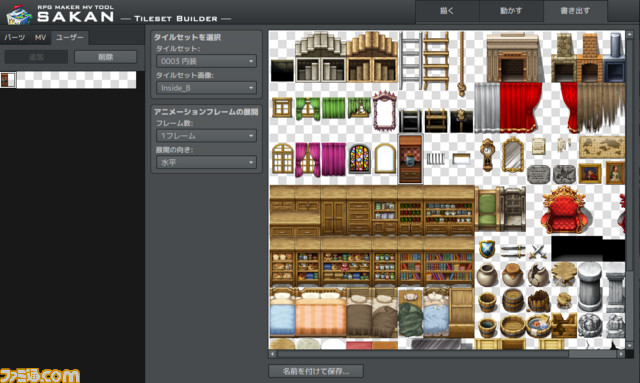The width and height of the screenshot is (640, 383).
Task: Select the red curtain tile
Action: tap(518, 107)
